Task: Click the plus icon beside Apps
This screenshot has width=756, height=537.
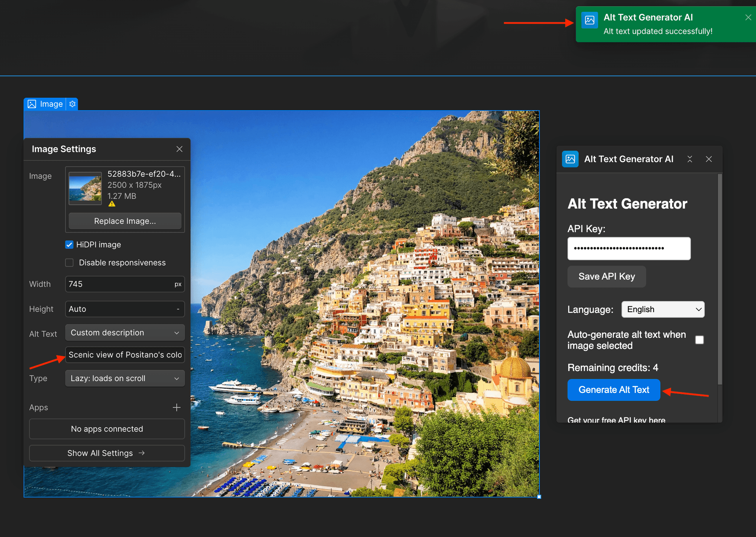Action: (177, 407)
